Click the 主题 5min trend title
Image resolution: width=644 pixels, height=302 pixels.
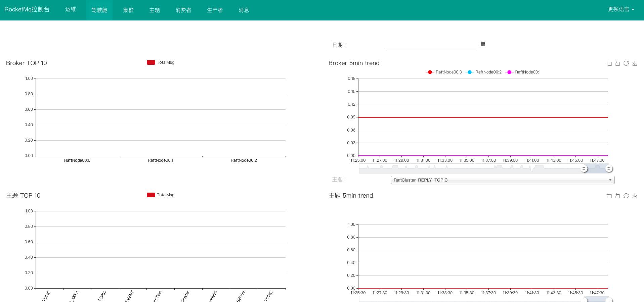(351, 196)
